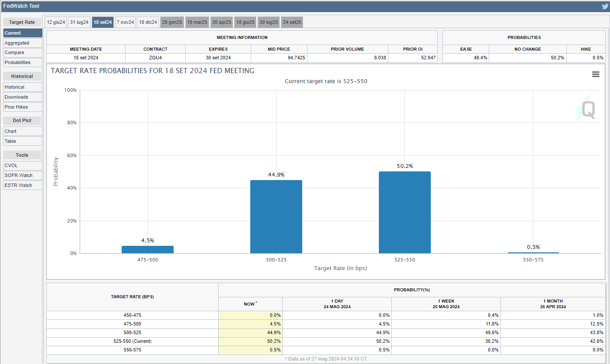The height and width of the screenshot is (364, 610).
Task: Click the ZQU4 contract cell
Action: pyautogui.click(x=155, y=58)
